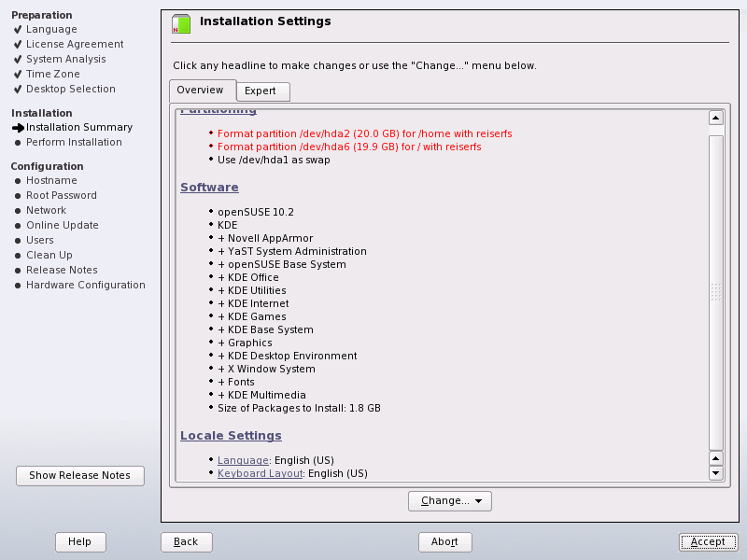747x560 pixels.
Task: Click the "Network" sidebar step
Action: tap(46, 210)
